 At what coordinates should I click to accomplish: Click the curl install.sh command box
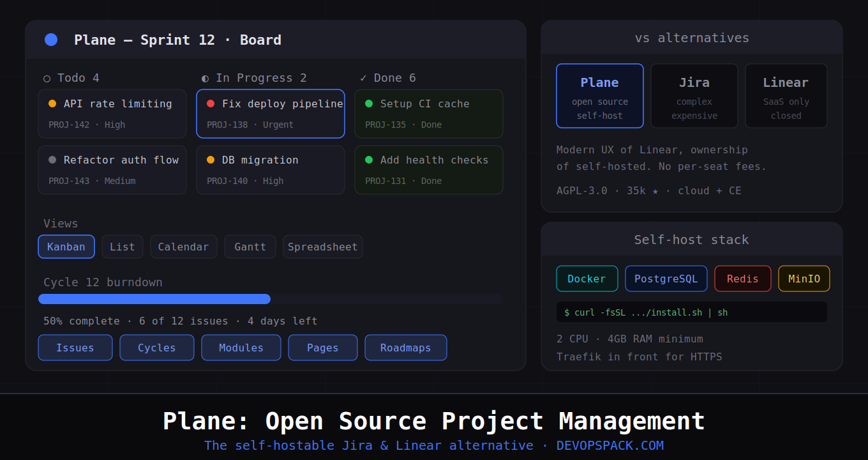(692, 312)
